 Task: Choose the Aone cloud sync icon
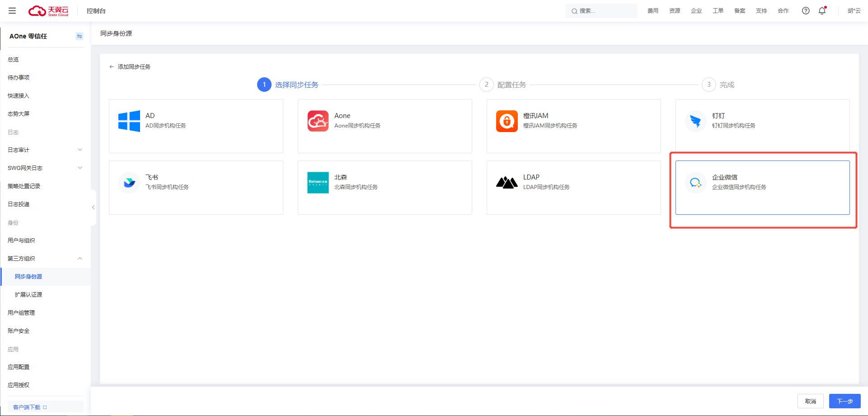click(x=318, y=121)
